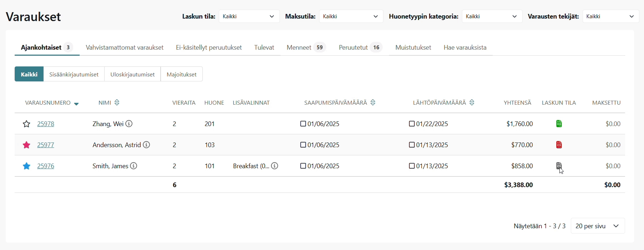Sort by Lähtöpäivämäärä column sort icon

[x=472, y=102]
